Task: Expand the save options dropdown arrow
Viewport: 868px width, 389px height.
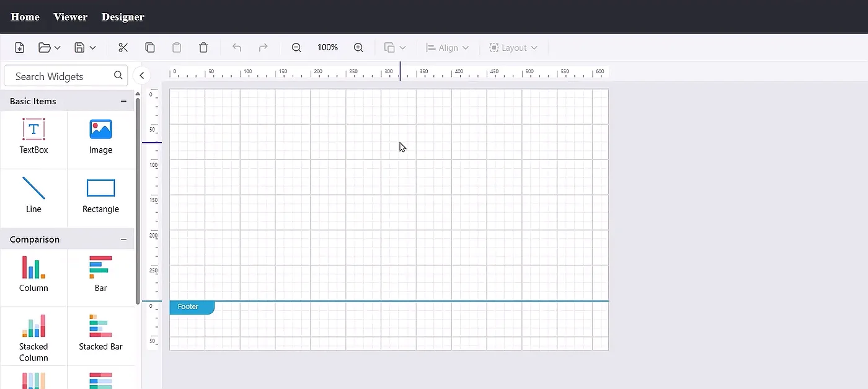Action: [x=93, y=48]
